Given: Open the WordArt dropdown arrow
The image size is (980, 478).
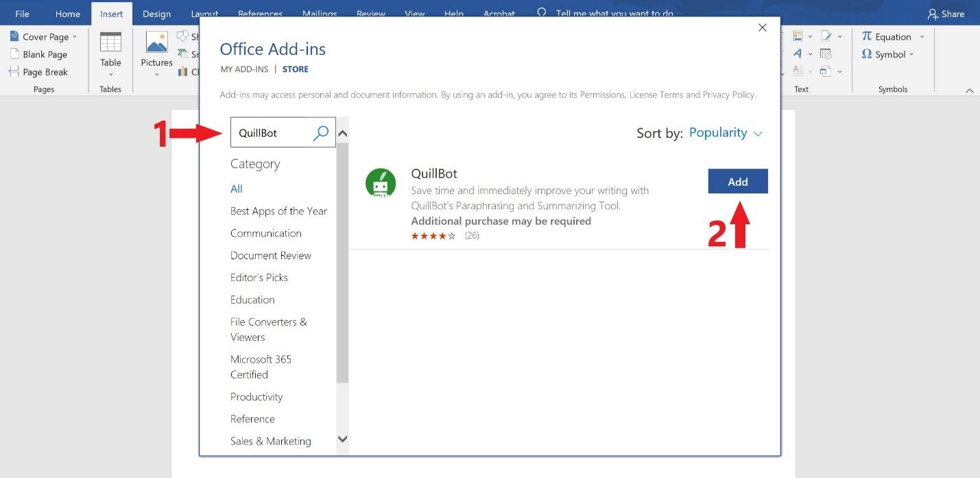Looking at the screenshot, I should click(x=810, y=54).
